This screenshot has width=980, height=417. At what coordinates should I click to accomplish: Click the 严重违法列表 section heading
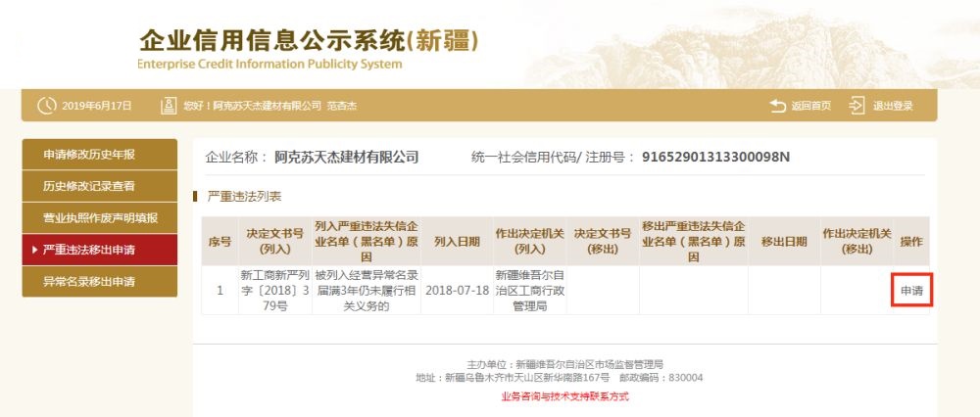(x=243, y=196)
